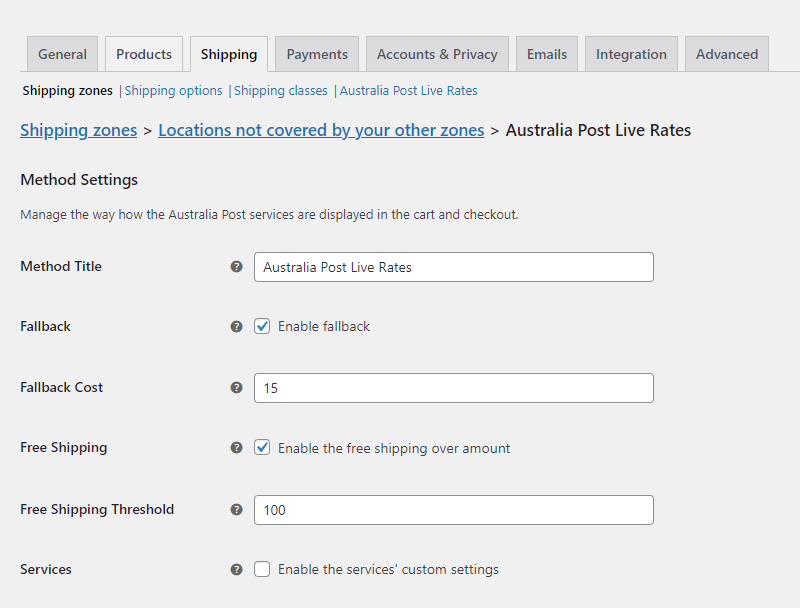Viewport: 800px width, 608px height.
Task: Select the Shipping tab
Action: tap(229, 54)
